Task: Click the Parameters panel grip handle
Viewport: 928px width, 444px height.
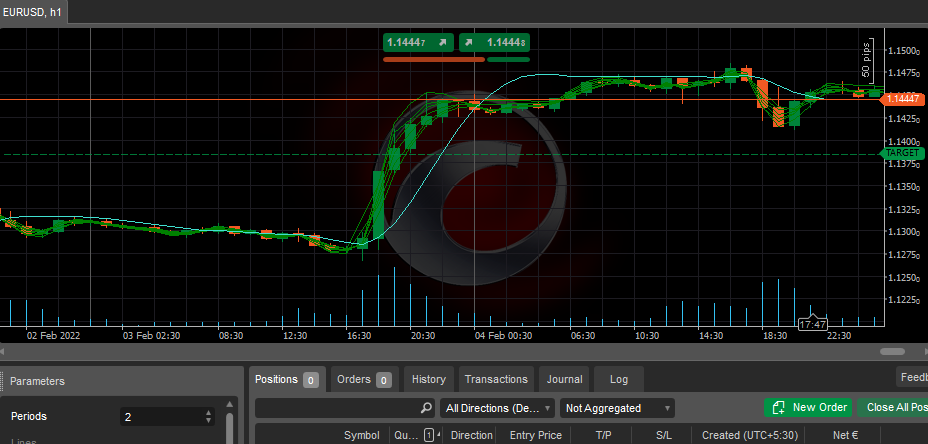Action: 2,381
